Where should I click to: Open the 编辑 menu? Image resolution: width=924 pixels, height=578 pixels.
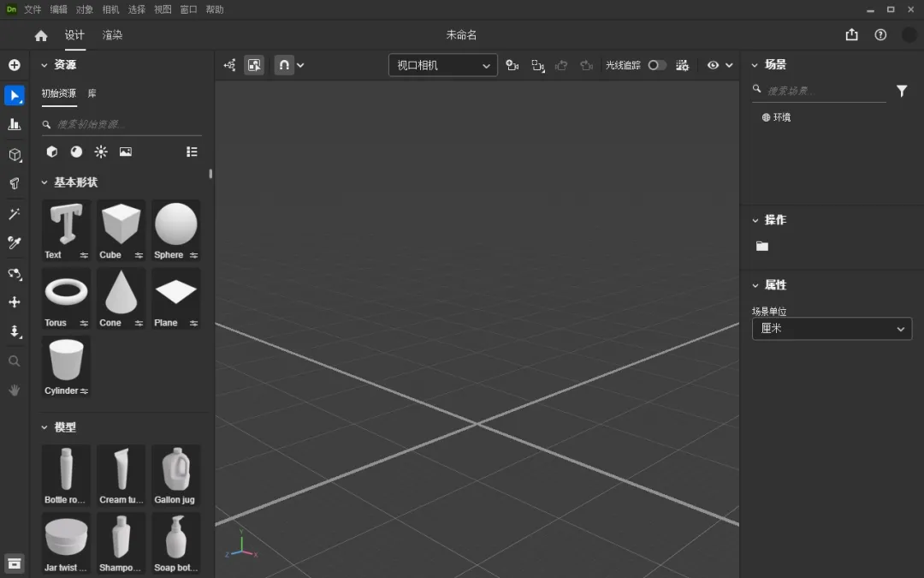pos(58,9)
